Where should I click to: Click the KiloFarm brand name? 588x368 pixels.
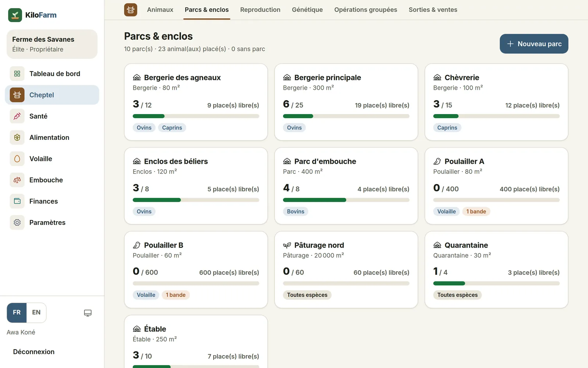41,15
